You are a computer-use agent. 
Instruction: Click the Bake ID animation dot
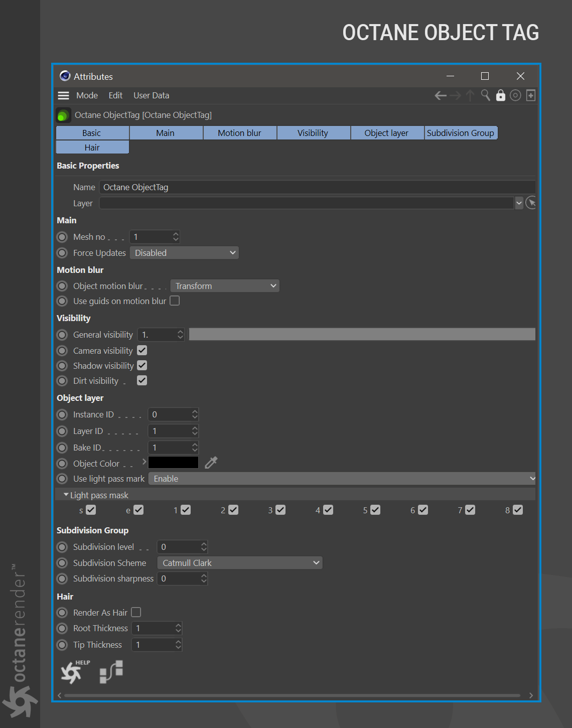(62, 448)
